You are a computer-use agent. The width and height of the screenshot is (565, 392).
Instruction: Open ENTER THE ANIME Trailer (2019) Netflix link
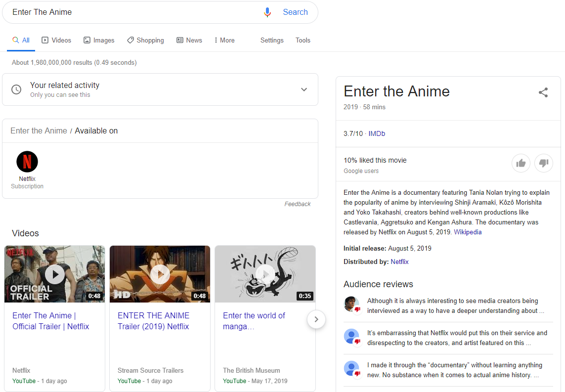[154, 321]
